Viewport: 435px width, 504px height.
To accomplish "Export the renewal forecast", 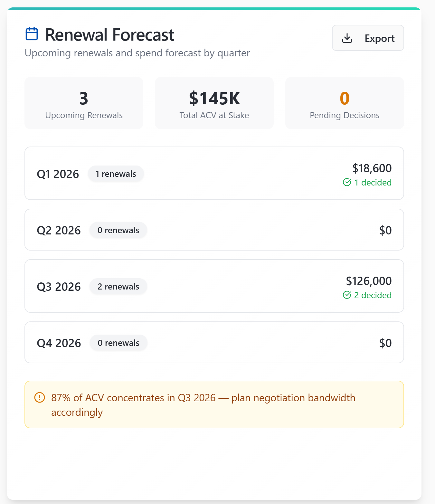I will pos(368,38).
